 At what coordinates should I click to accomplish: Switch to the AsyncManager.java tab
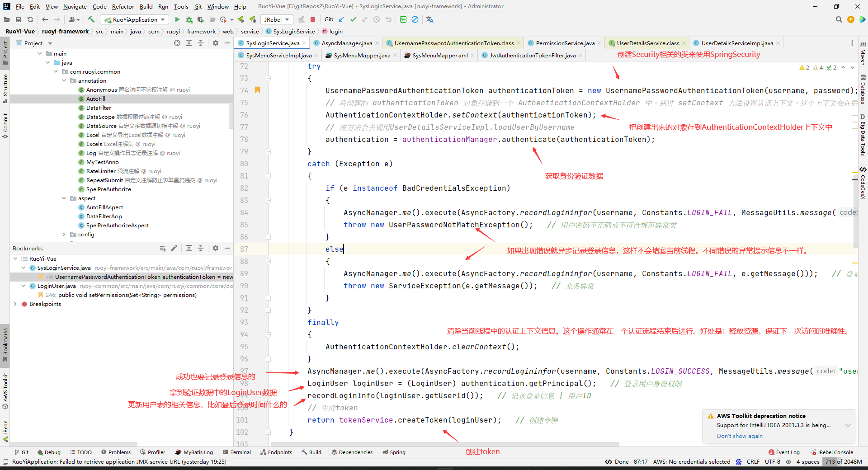(346, 43)
